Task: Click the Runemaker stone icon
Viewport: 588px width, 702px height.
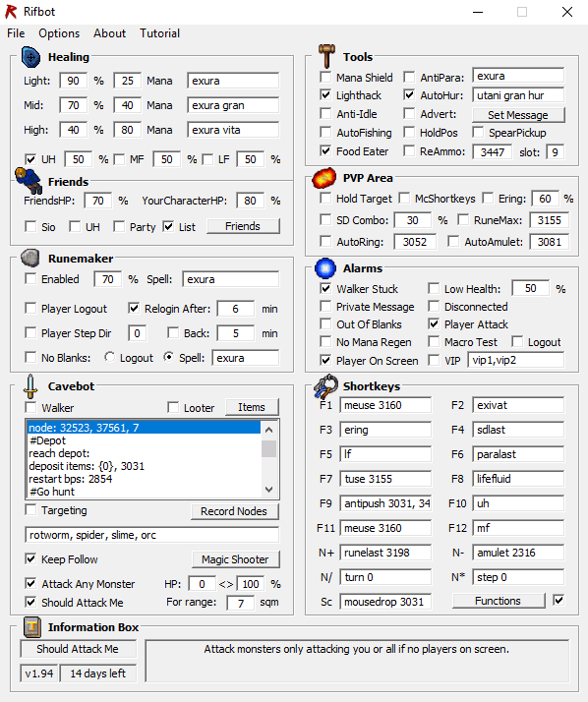Action: 30,259
